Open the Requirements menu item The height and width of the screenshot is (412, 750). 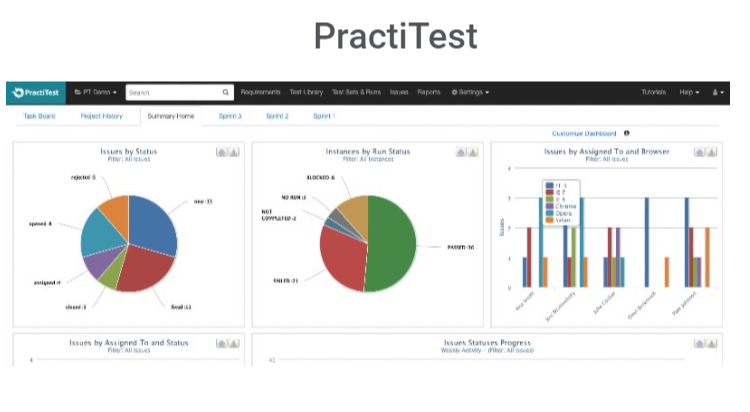[260, 92]
